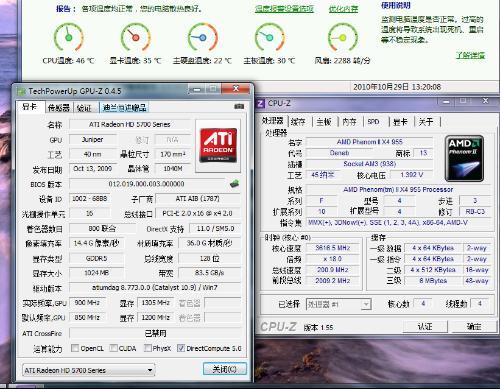Click the fan speed gauge (2288 转/分)
Image resolution: width=500 pixels, height=389 pixels.
(343, 37)
